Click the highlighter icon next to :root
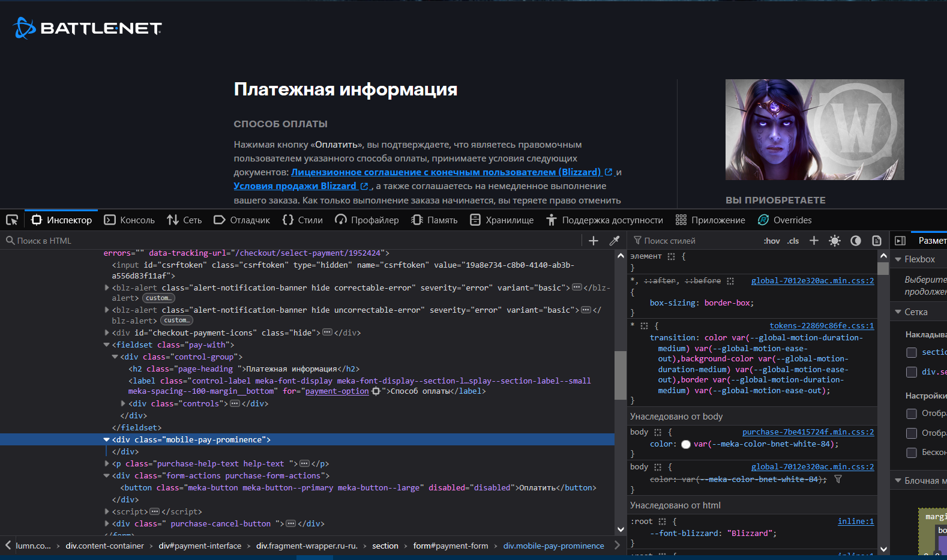The height and width of the screenshot is (560, 947). coord(662,522)
